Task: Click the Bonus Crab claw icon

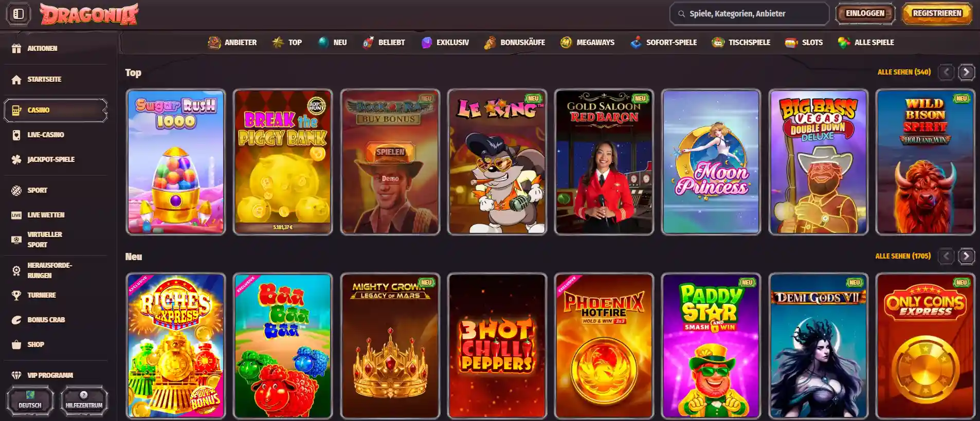Action: [x=16, y=320]
